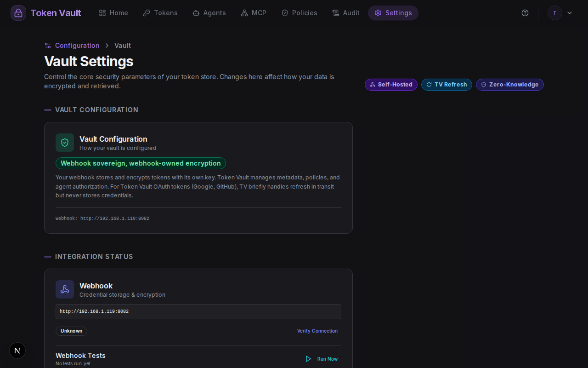The height and width of the screenshot is (368, 588).
Task: Click the INTEGRATION STATUS section label
Action: point(94,257)
